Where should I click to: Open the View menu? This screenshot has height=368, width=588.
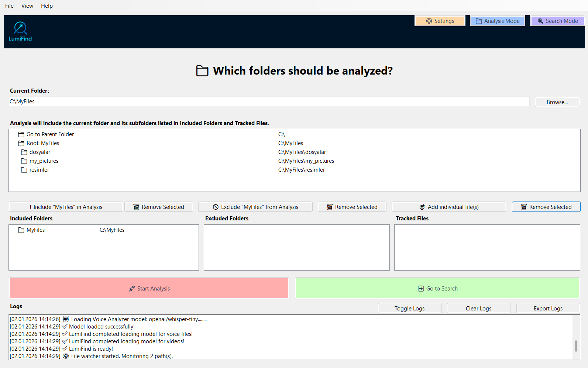[27, 6]
